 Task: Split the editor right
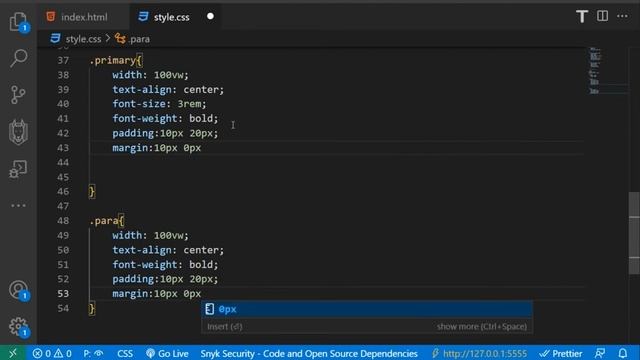click(x=602, y=16)
